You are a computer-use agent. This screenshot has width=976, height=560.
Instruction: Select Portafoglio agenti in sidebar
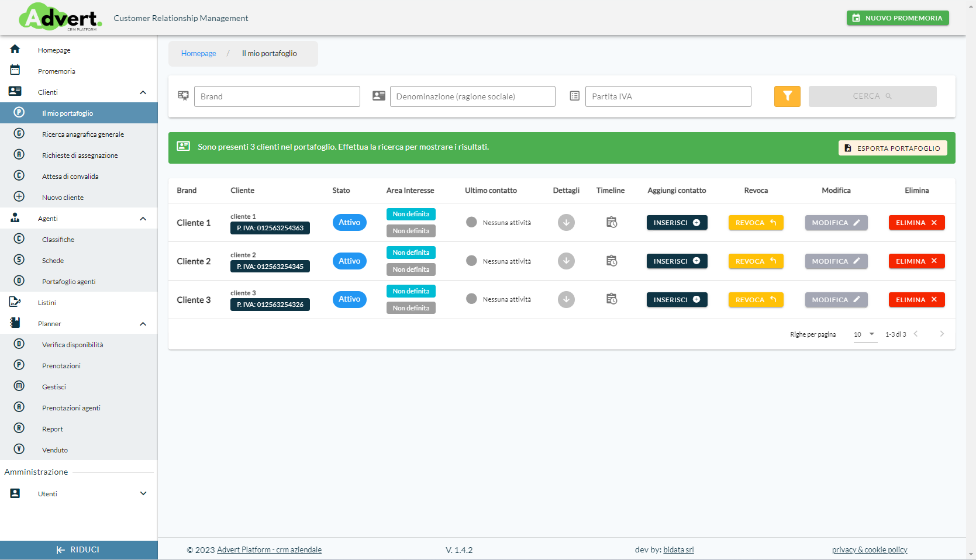point(68,282)
